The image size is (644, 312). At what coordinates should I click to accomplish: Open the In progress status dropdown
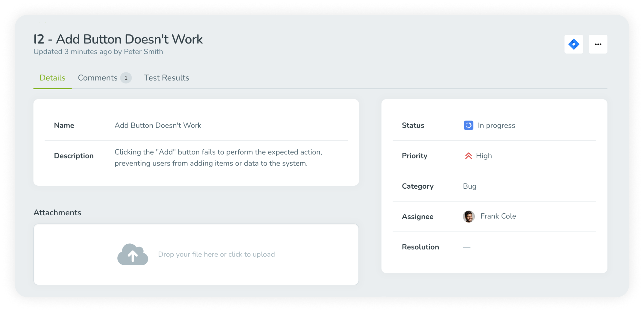pyautogui.click(x=489, y=125)
